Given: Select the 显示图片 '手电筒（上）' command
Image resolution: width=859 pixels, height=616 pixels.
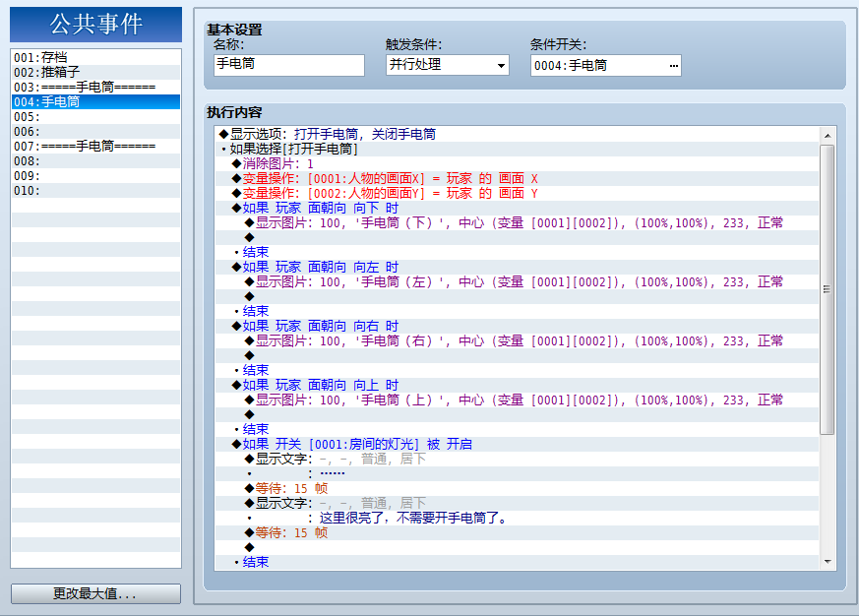Looking at the screenshot, I should click(x=518, y=400).
